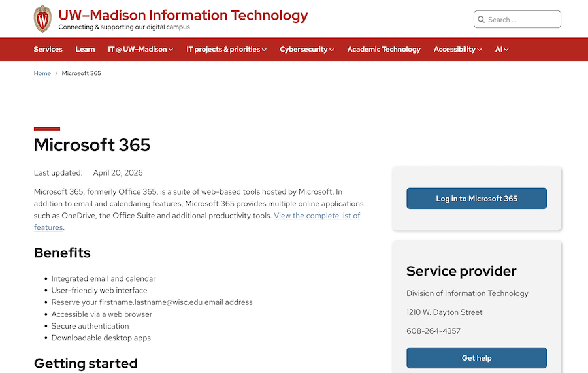Click Accessible via a web browser item
This screenshot has height=373, width=588.
click(x=102, y=314)
